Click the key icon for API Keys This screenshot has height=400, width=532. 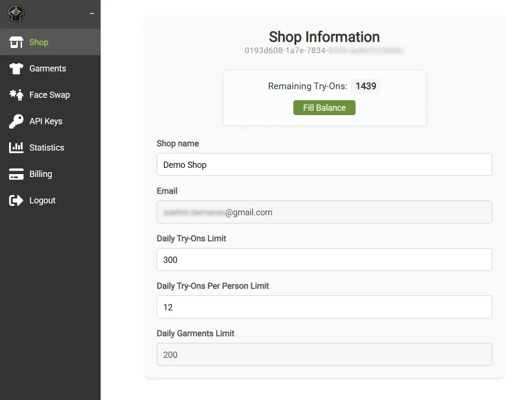(x=16, y=121)
